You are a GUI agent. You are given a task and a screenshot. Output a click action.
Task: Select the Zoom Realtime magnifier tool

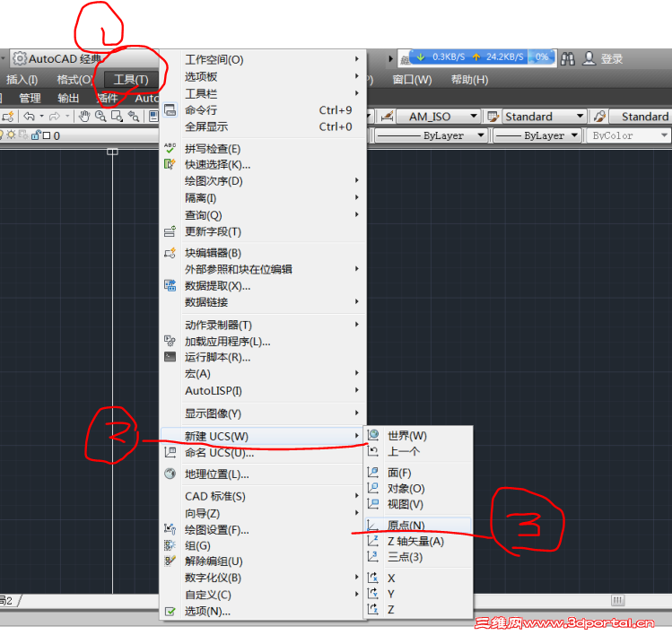click(x=100, y=116)
